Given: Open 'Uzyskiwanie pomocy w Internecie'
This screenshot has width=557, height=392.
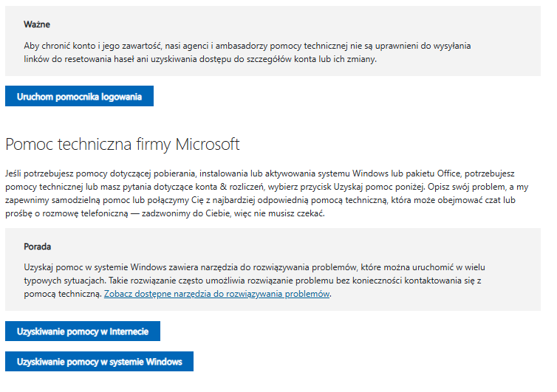Looking at the screenshot, I should point(83,331).
